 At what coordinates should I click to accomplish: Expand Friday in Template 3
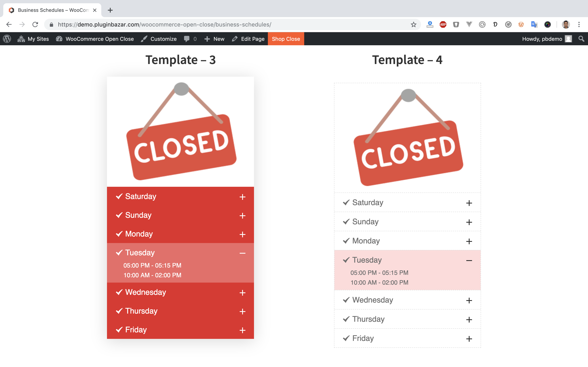tap(242, 330)
